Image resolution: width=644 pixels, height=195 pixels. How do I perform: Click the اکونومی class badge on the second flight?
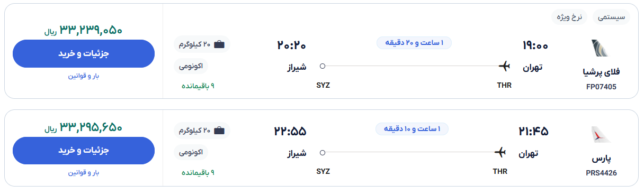[x=191, y=152]
